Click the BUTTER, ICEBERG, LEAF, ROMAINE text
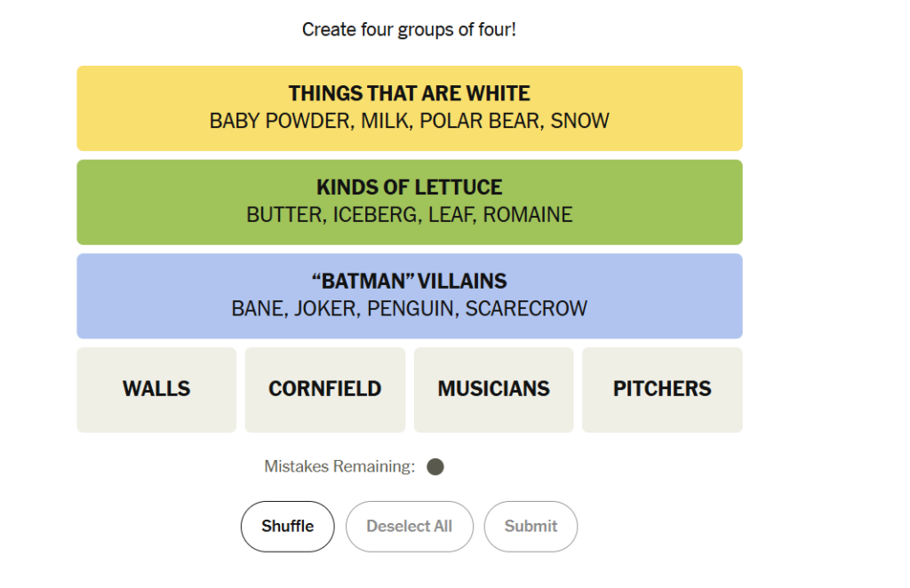This screenshot has height=588, width=910. pos(409,215)
